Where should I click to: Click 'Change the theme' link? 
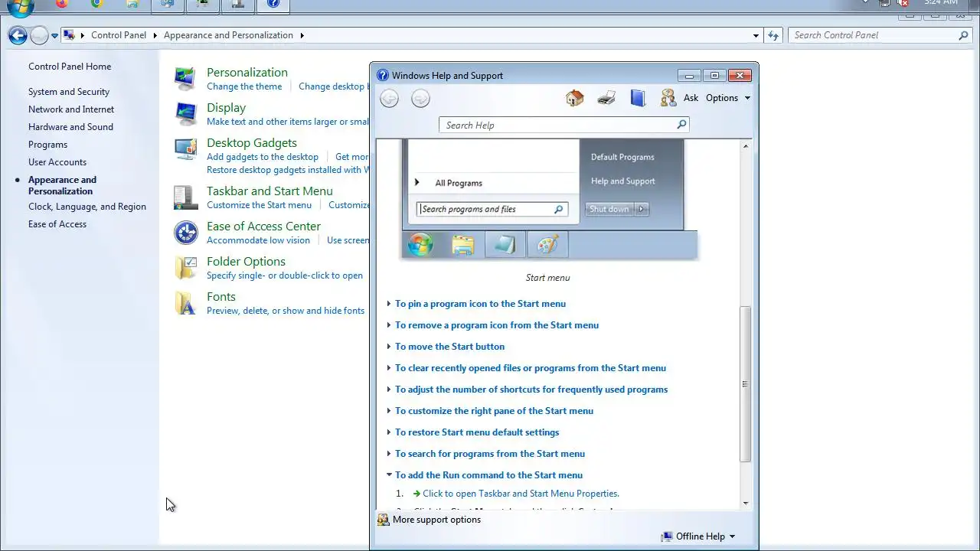point(244,86)
